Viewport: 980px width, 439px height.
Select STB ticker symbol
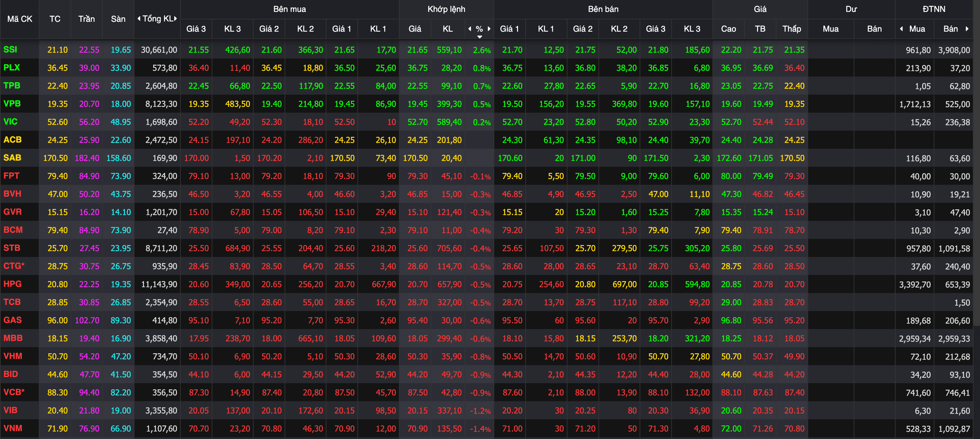pos(12,248)
